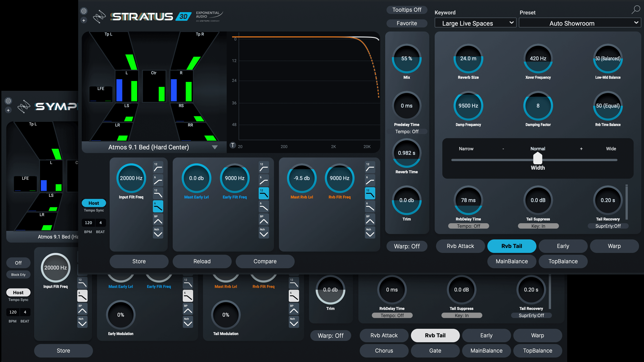Select 6 dB low-pass for Rvb filter in Stratus
Screen dimensions: 644x362
370,206
